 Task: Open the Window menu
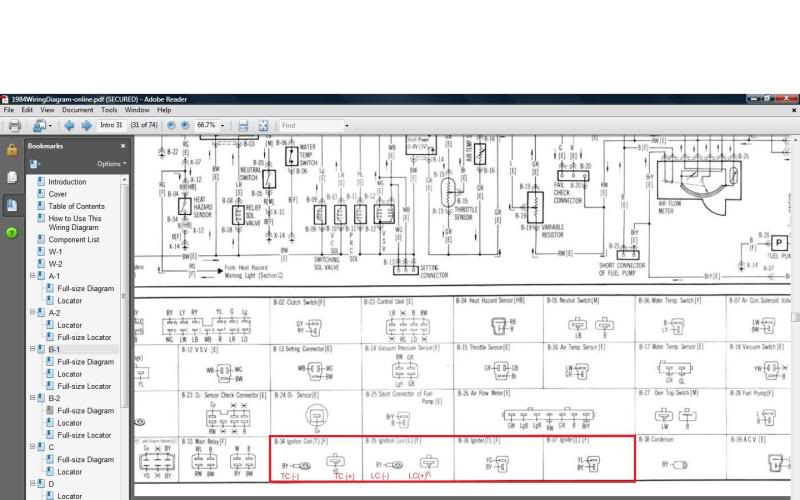(x=137, y=110)
